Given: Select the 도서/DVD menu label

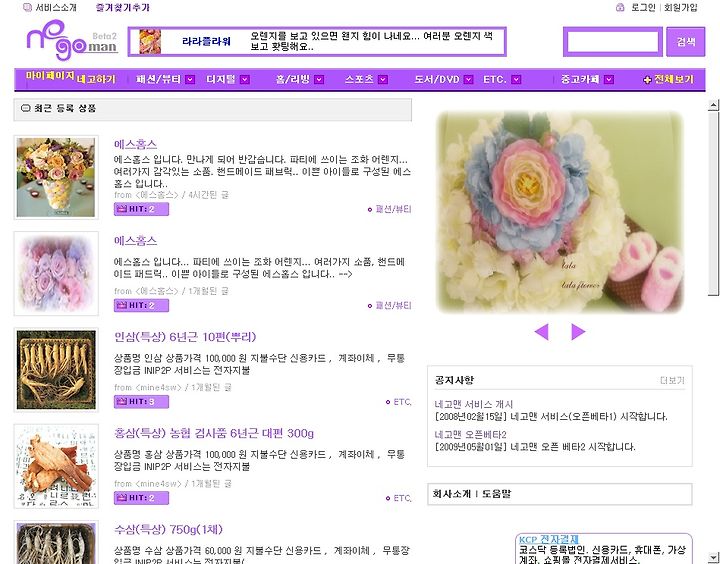Looking at the screenshot, I should [437, 79].
